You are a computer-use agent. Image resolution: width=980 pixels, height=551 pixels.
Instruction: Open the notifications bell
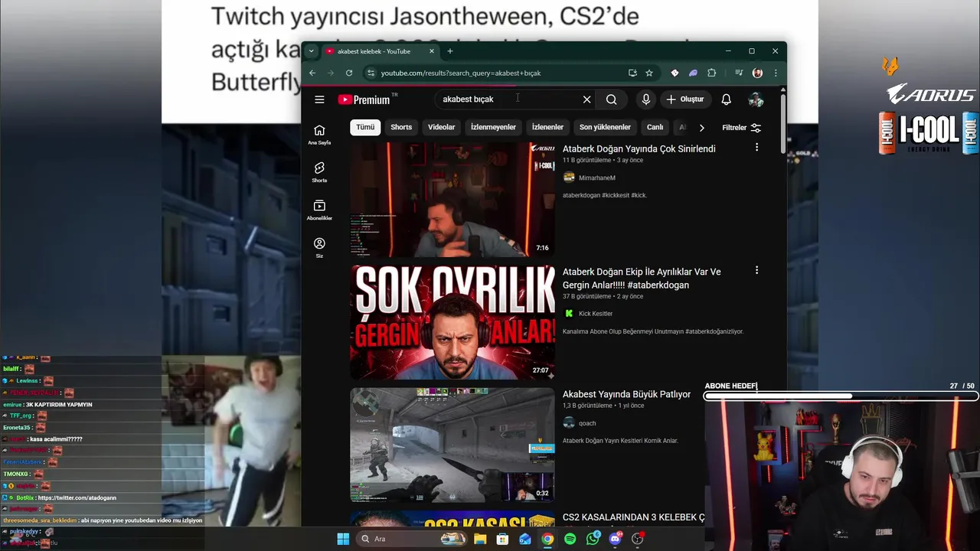click(726, 99)
